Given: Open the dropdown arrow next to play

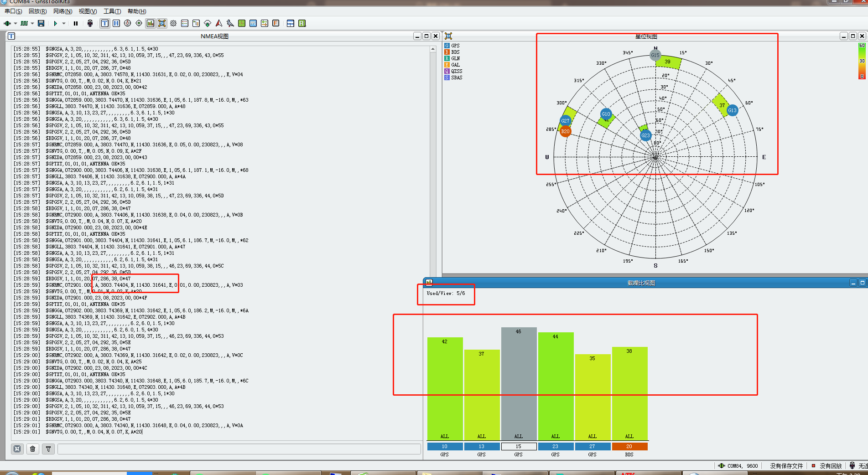Looking at the screenshot, I should coord(64,23).
